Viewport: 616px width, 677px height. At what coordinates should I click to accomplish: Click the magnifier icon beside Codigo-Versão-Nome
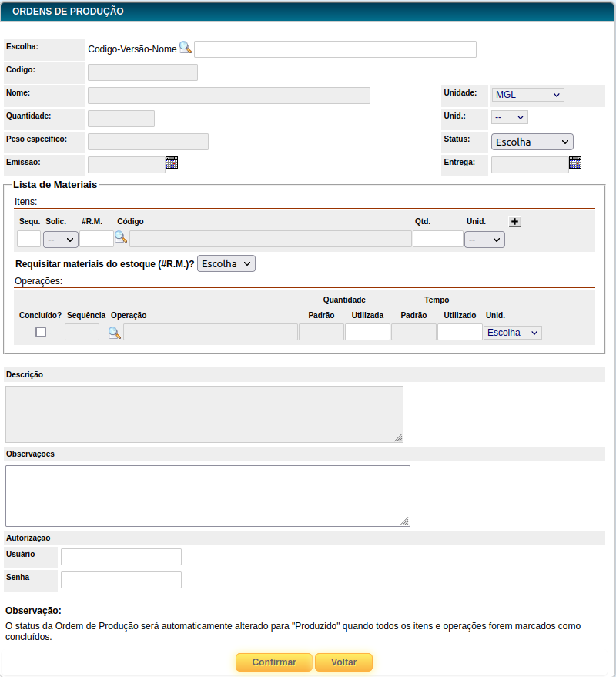185,48
